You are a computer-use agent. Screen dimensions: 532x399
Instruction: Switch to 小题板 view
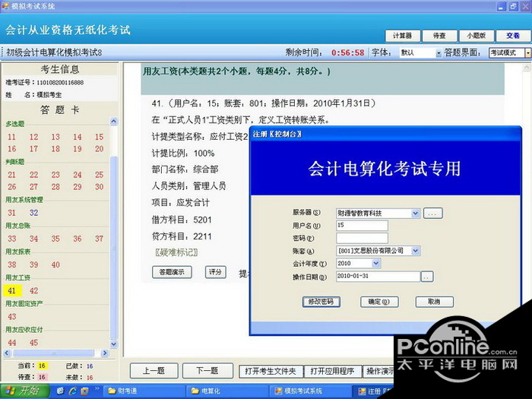point(476,36)
